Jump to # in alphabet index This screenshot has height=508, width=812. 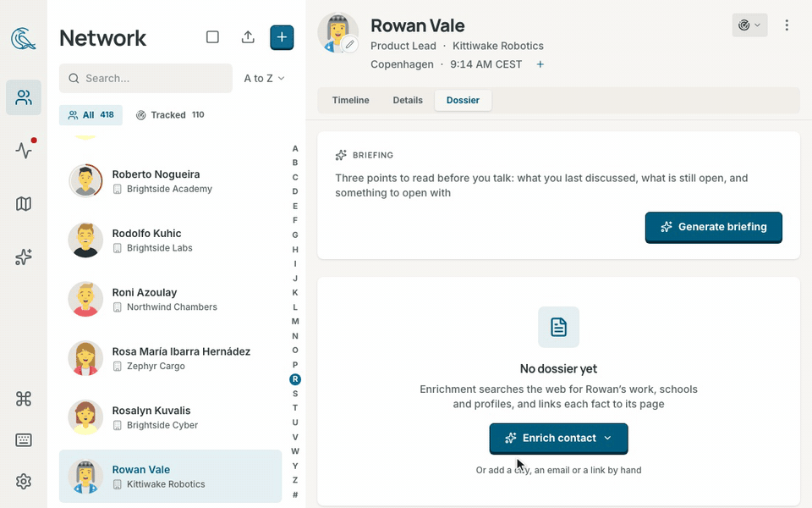tap(295, 494)
